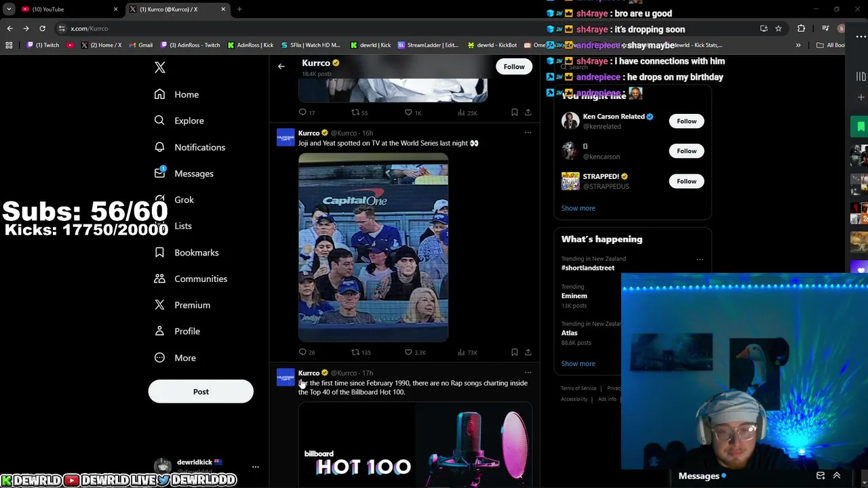The height and width of the screenshot is (488, 868).
Task: Open Communities in the X sidebar
Action: click(x=191, y=279)
